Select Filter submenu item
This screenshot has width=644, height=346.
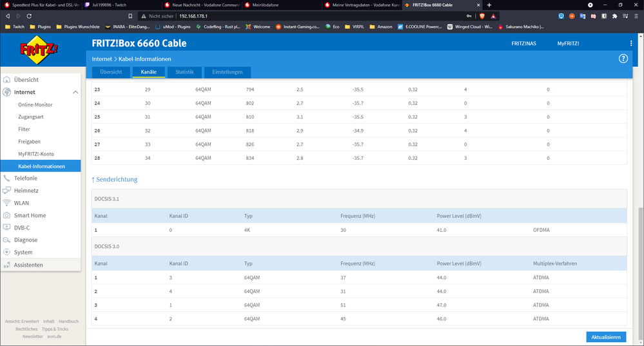(24, 130)
